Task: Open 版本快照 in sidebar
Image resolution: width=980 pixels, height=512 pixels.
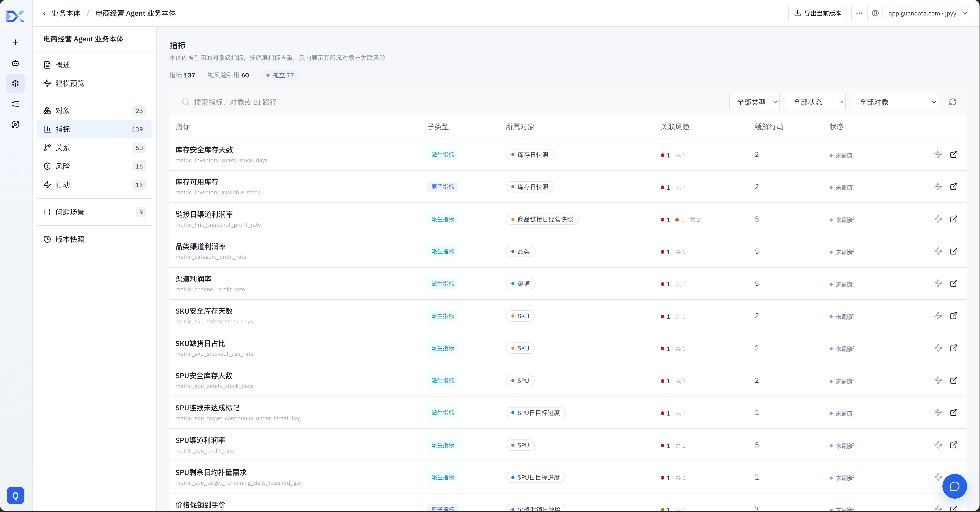Action: tap(94, 239)
